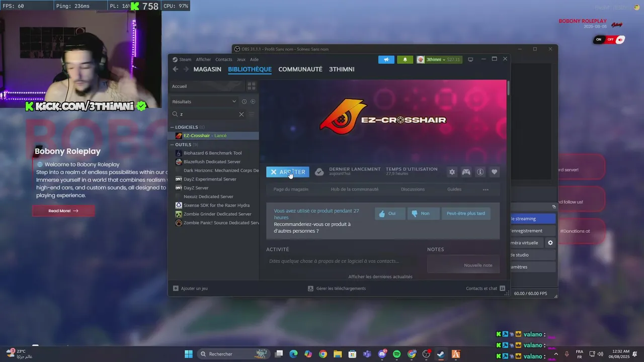Click the Non thumbs-down button
The image size is (644, 362).
pos(423,214)
